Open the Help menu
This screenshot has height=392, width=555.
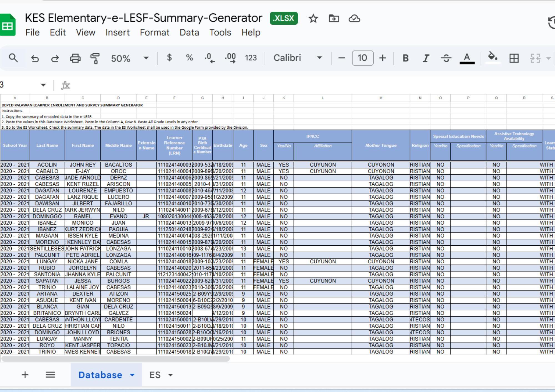coord(251,32)
